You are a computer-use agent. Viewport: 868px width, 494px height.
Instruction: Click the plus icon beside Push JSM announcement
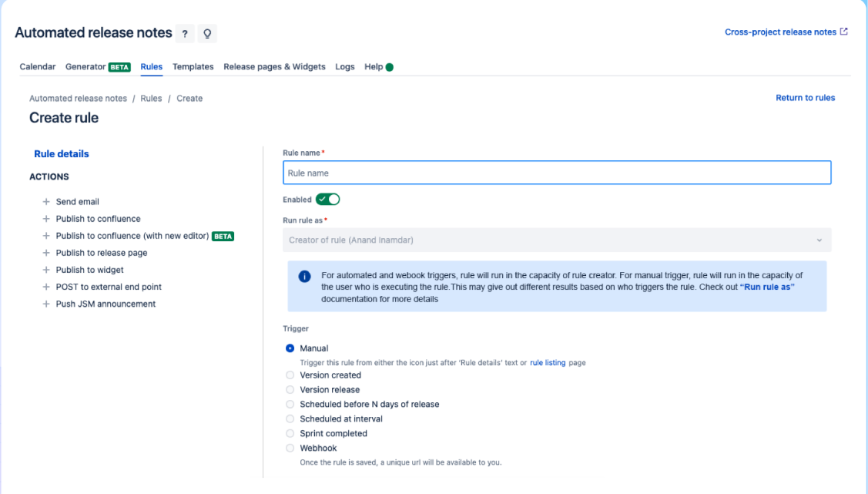tap(46, 304)
